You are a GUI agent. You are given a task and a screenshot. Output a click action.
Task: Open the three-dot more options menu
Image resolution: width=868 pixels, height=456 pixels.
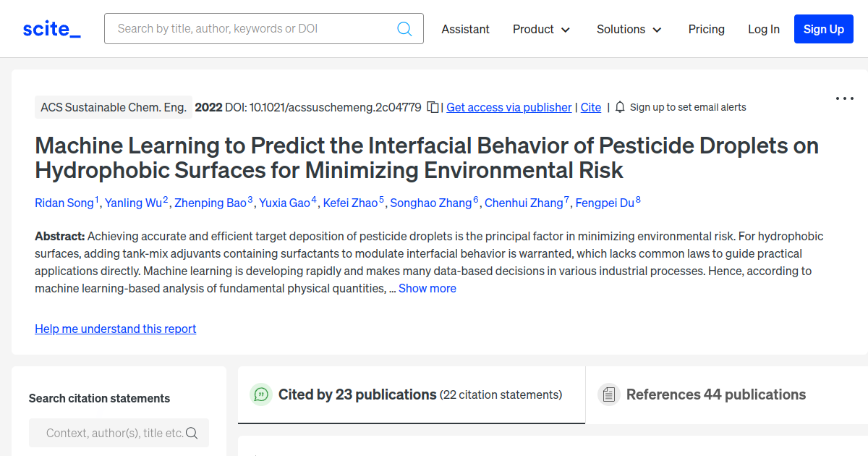(844, 98)
